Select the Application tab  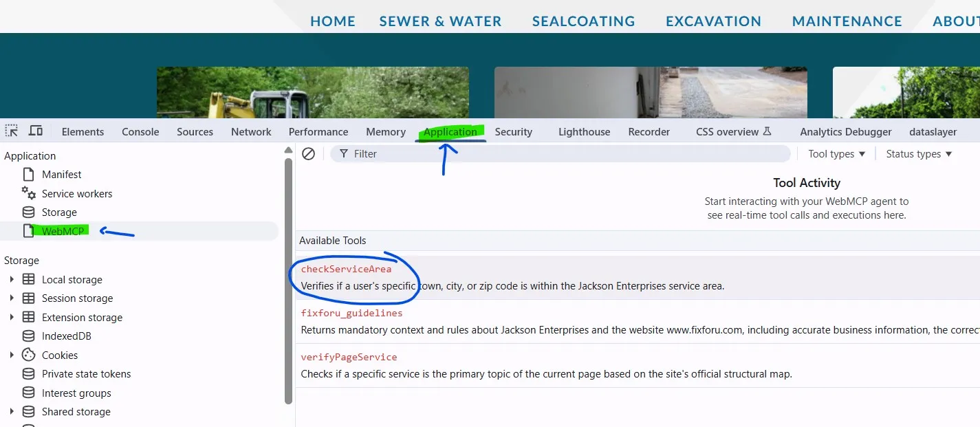click(x=450, y=132)
